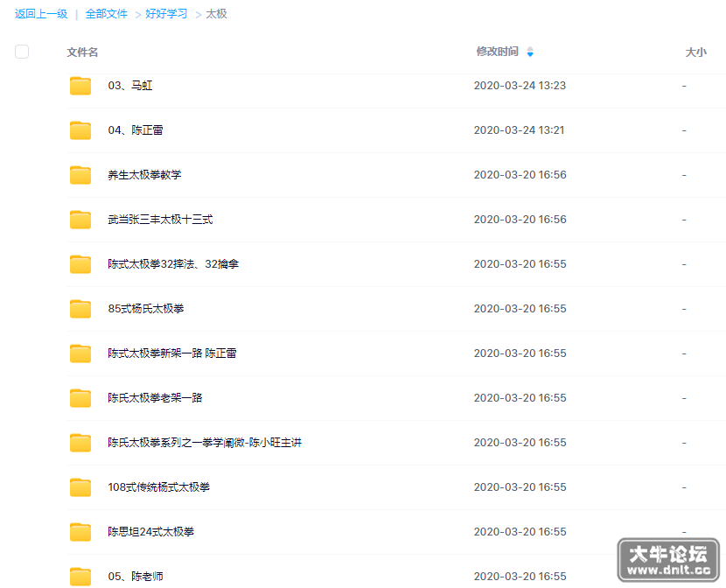This screenshot has height=588, width=726.
Task: Sort by the 文件名 column header
Action: coord(82,52)
